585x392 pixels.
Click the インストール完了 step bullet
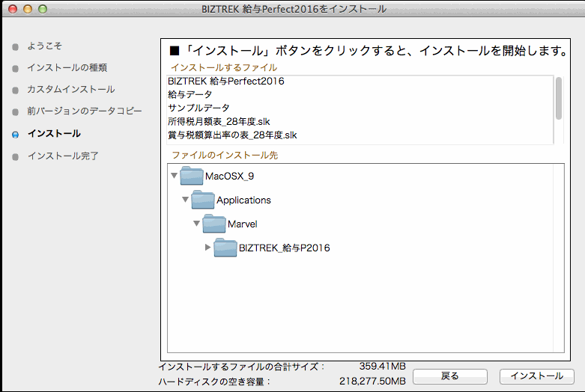tap(16, 156)
